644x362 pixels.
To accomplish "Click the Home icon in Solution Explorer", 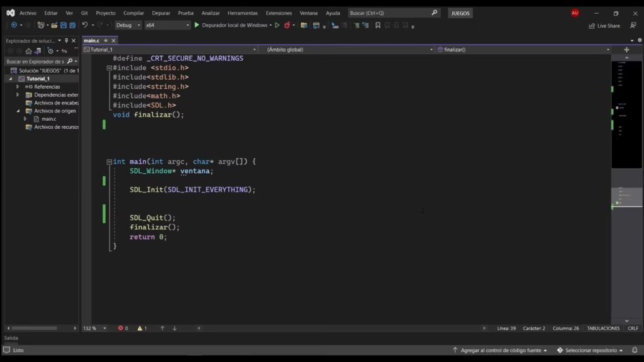I will pyautogui.click(x=28, y=51).
